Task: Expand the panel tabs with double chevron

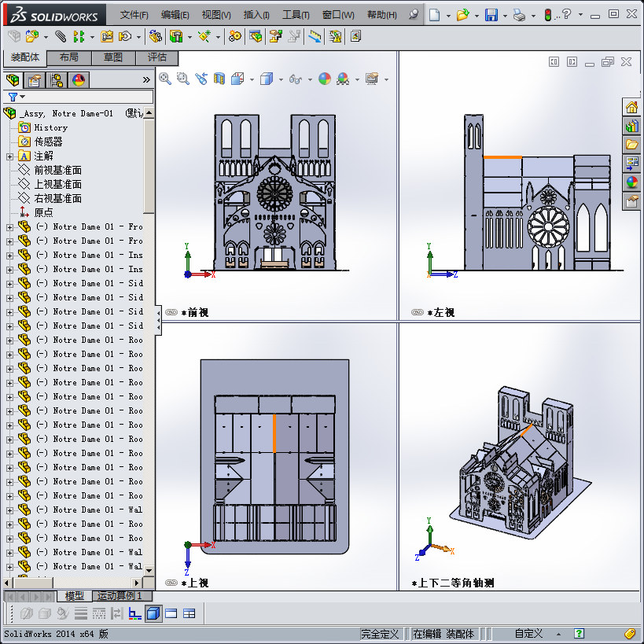Action: [x=146, y=79]
